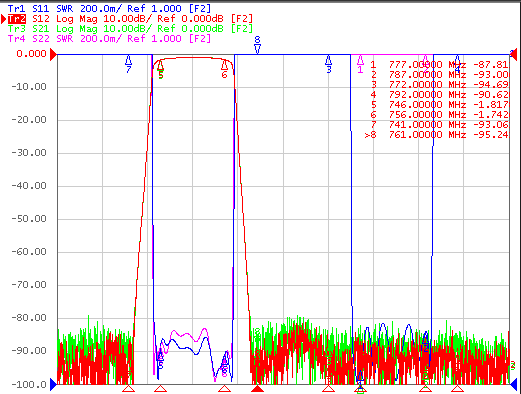
Task: Click red marker 5 at the passband top
Action: pyautogui.click(x=161, y=69)
